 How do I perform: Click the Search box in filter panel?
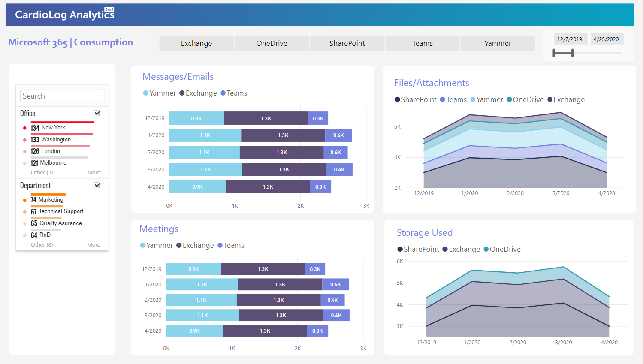click(62, 96)
